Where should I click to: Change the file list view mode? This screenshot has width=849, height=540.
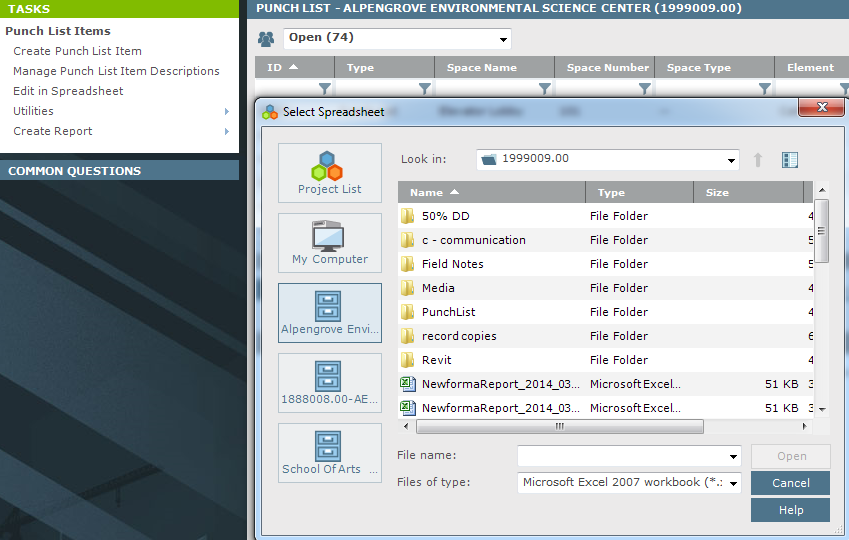[790, 160]
